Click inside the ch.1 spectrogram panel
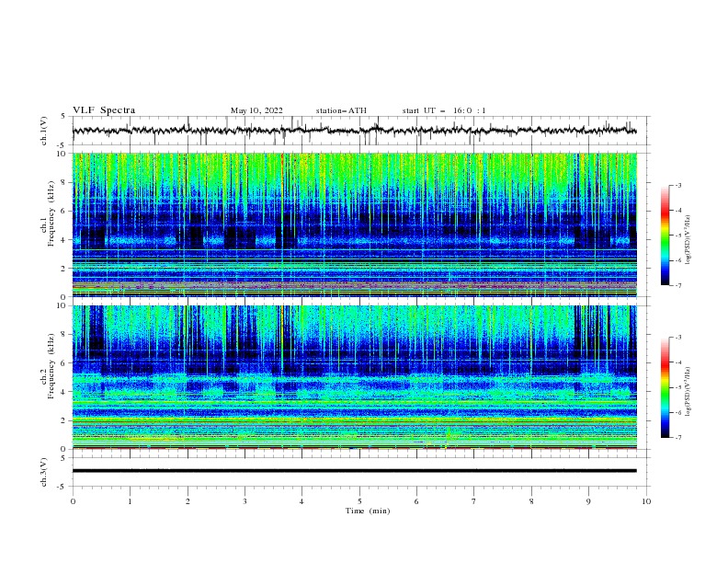728x563 pixels. 355,224
